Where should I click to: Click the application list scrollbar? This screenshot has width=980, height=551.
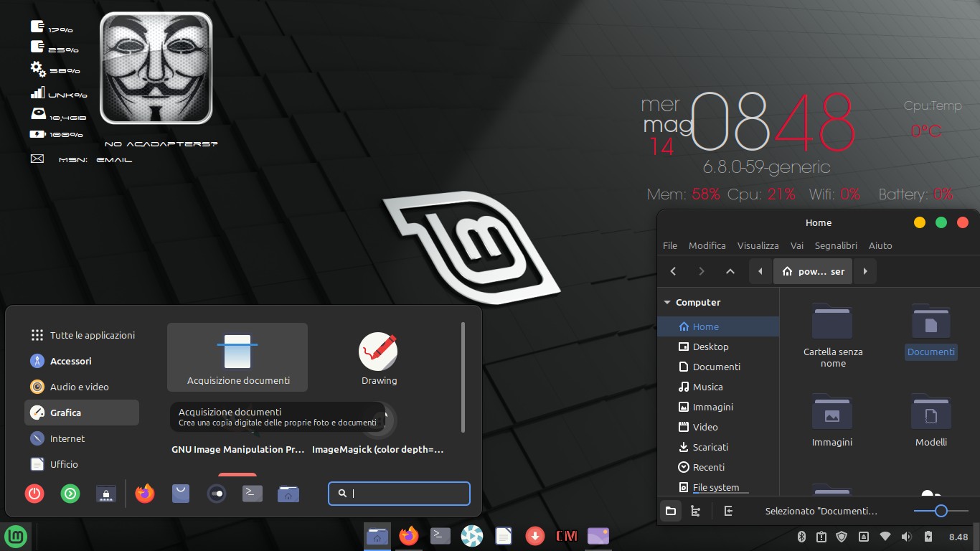click(463, 377)
